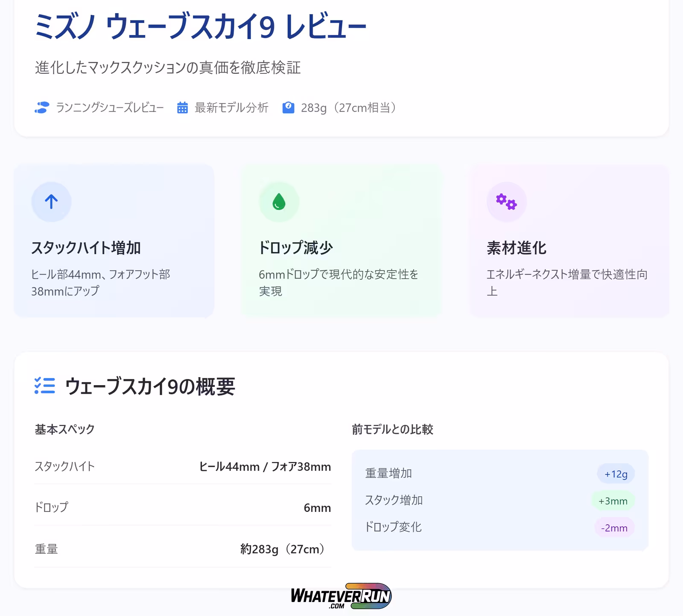Screen dimensions: 683x616
Task: Click the ランニングシューズレビュー category label
Action: click(x=110, y=108)
